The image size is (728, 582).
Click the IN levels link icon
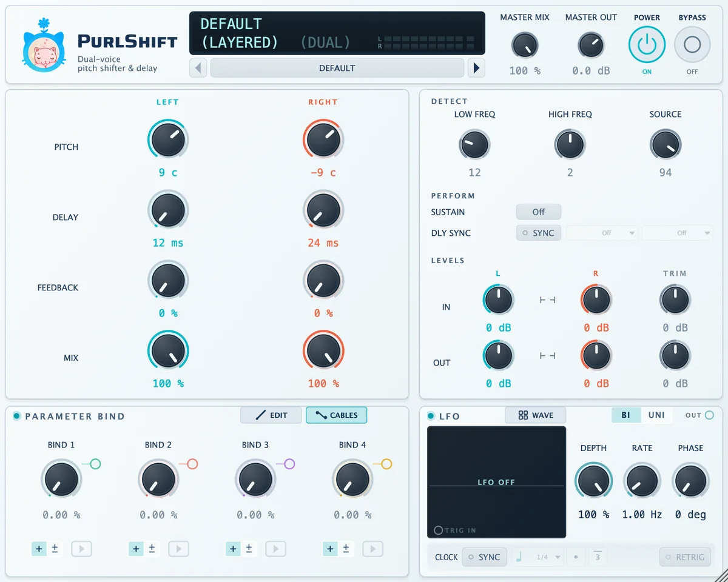pyautogui.click(x=547, y=300)
